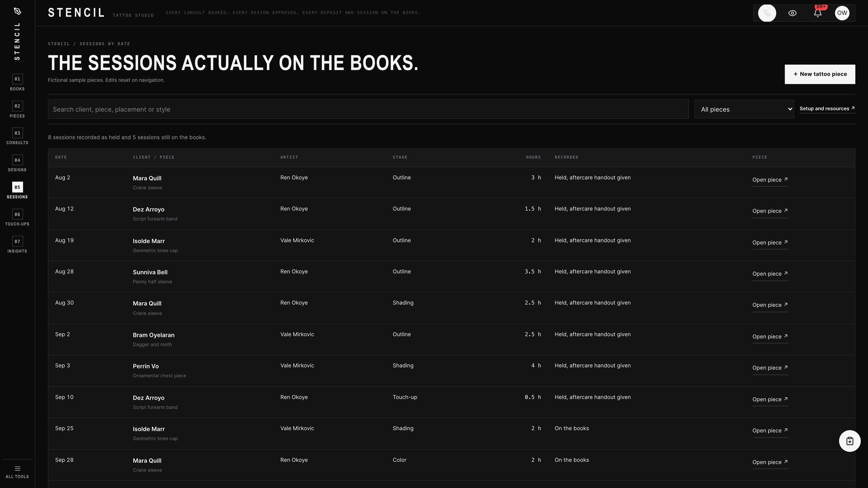
Task: Open piece for Mara Quill's Aug 2 session
Action: [770, 180]
